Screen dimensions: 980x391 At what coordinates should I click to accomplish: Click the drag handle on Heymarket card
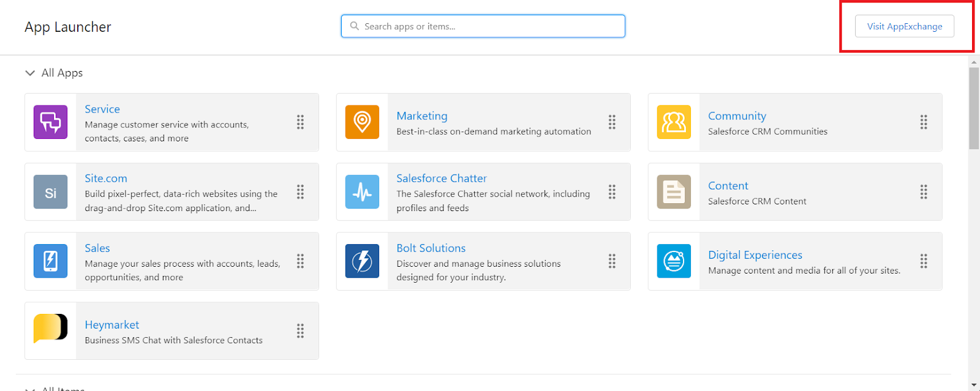(x=300, y=331)
